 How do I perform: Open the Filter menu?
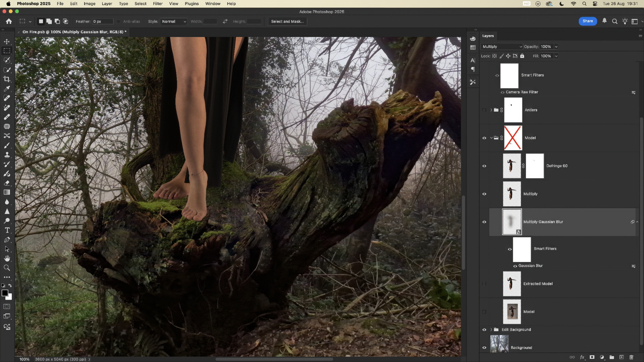coord(158,4)
